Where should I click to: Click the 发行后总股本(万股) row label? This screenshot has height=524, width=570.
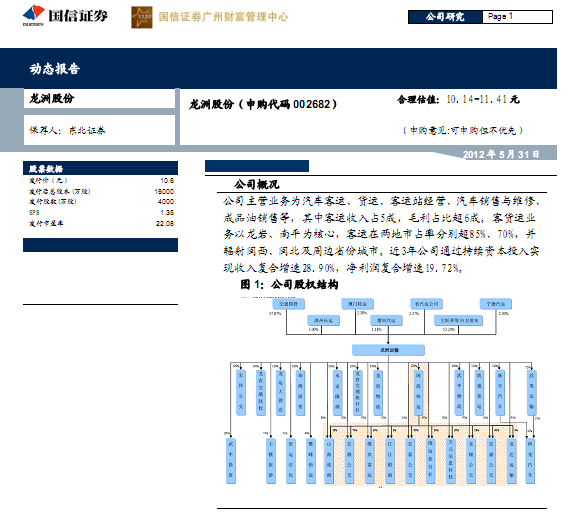(x=60, y=191)
